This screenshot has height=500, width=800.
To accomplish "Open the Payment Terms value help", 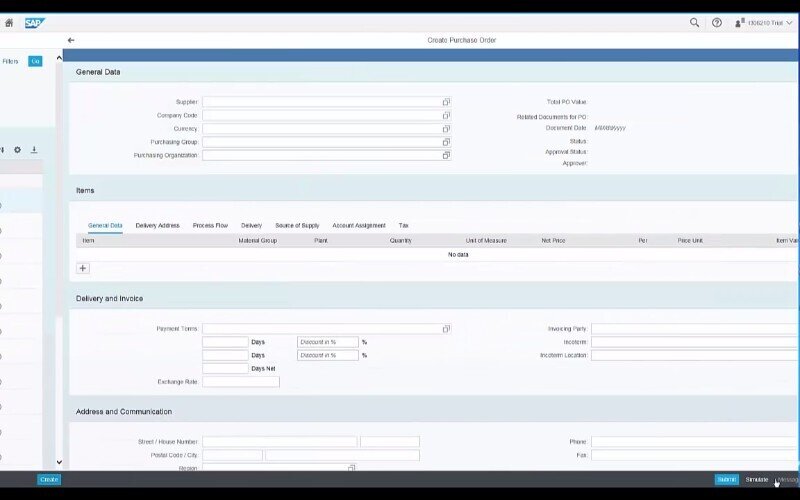I will coord(446,328).
